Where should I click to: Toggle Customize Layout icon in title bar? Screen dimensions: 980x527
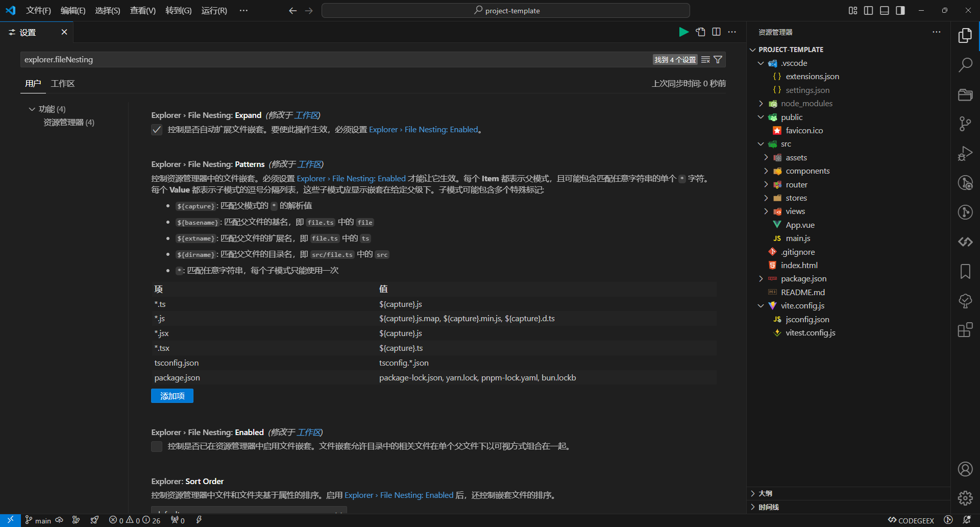point(853,11)
